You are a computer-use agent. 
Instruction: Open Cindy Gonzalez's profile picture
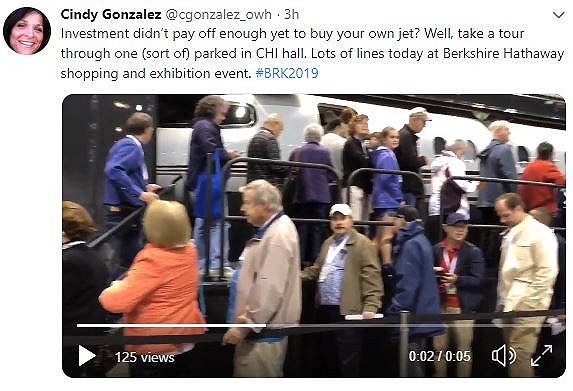tap(27, 31)
